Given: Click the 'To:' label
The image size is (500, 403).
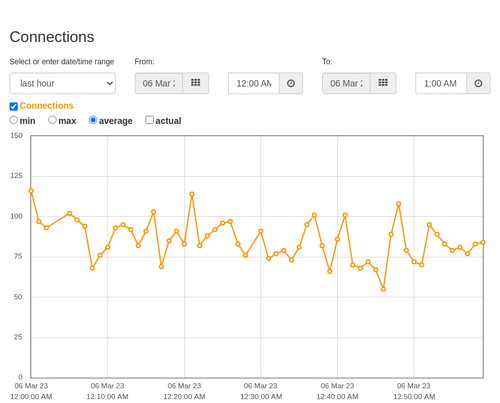Looking at the screenshot, I should click(327, 62).
